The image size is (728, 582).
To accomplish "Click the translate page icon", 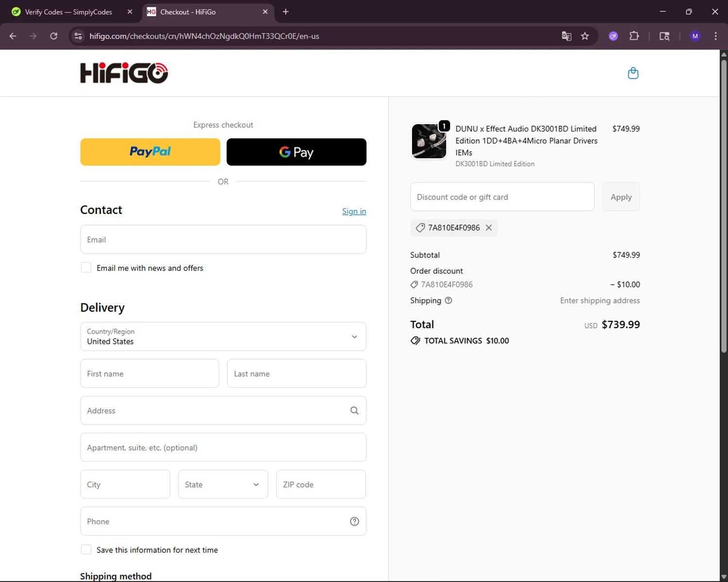I will (x=566, y=36).
